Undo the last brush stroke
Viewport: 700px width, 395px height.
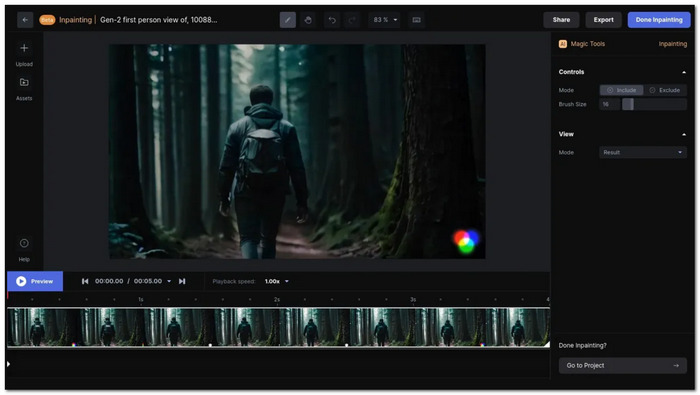(332, 20)
